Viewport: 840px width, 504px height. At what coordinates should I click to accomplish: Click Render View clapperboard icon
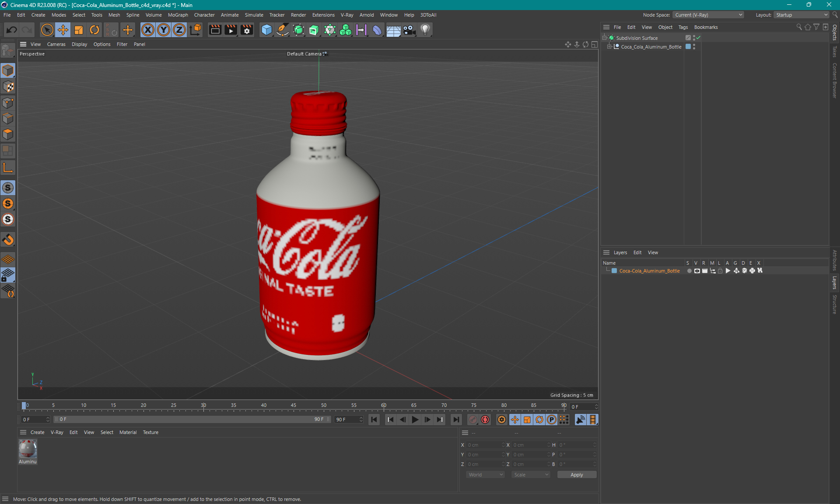pyautogui.click(x=215, y=30)
